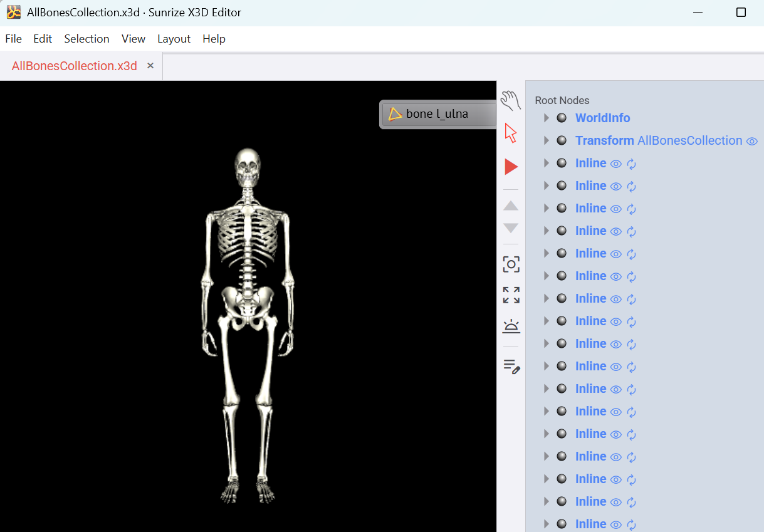Click the gray upward triangle icon

pyautogui.click(x=511, y=206)
